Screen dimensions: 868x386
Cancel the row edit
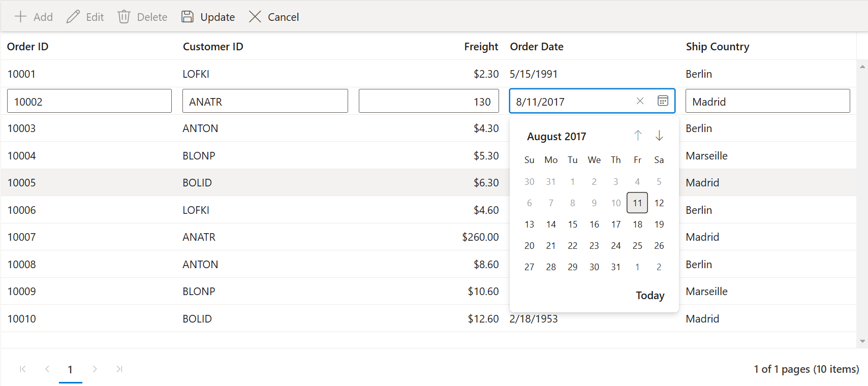point(274,17)
